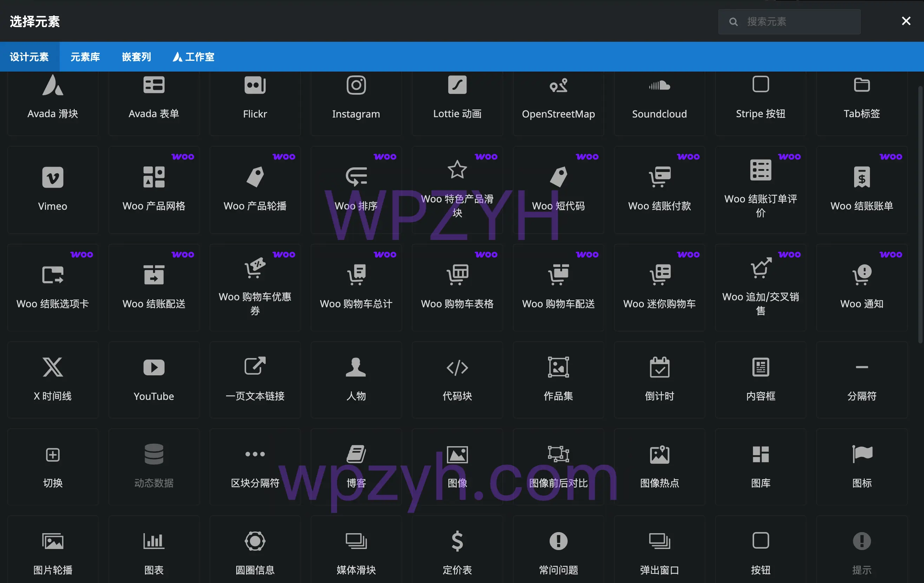This screenshot has width=924, height=583.
Task: Insert the Stripe 按钮 element
Action: pyautogui.click(x=760, y=103)
